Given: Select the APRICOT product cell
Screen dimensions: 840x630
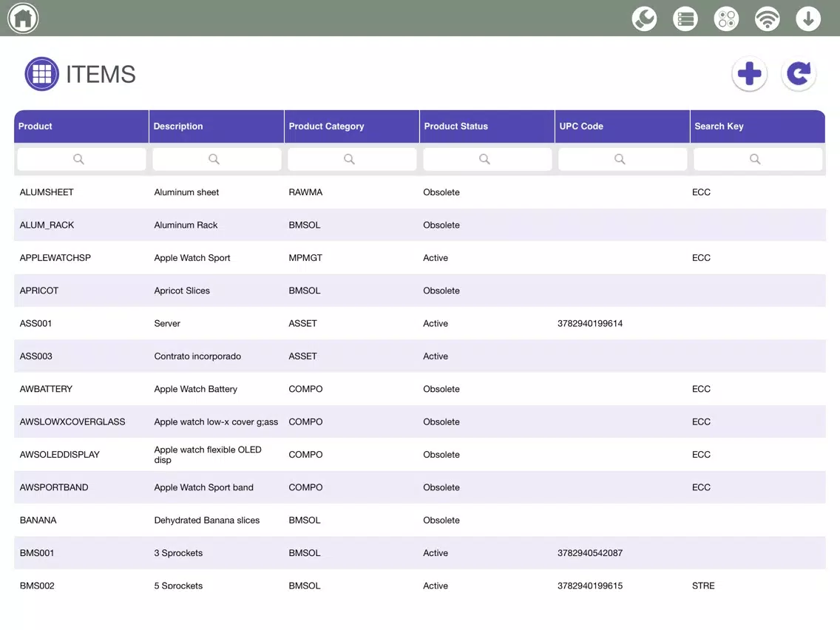Looking at the screenshot, I should [x=39, y=291].
